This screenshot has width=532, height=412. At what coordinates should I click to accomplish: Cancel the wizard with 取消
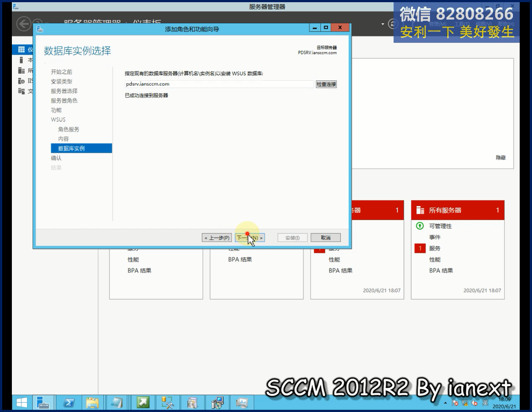tap(325, 238)
